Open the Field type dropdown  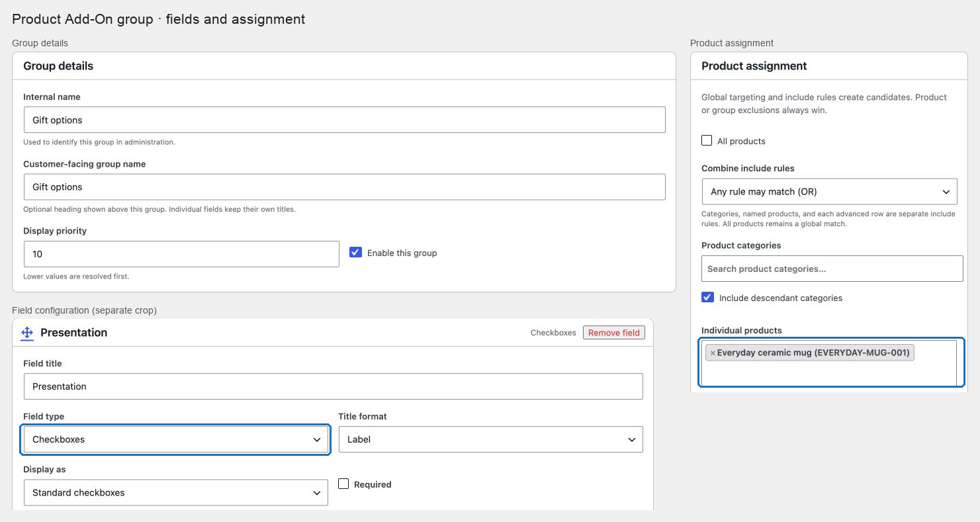175,439
